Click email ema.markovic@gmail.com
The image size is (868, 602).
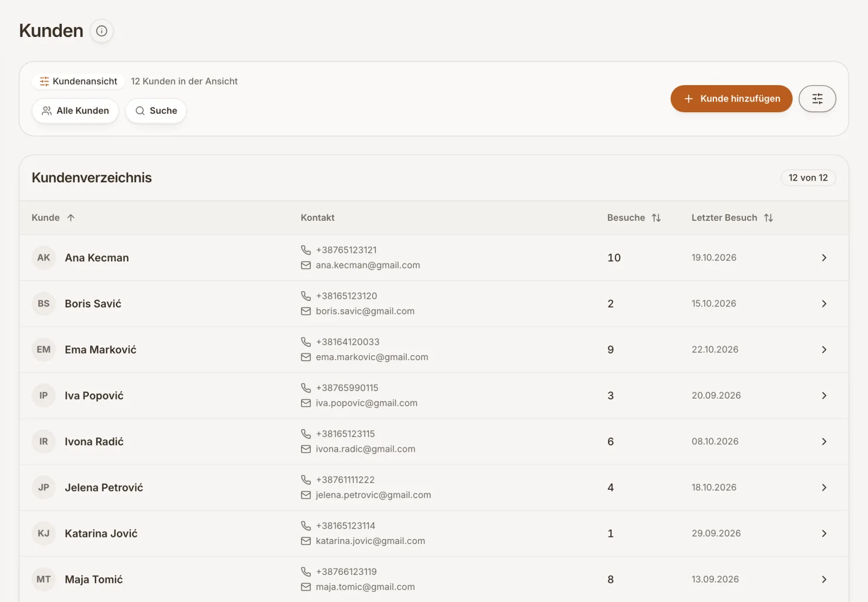(372, 357)
